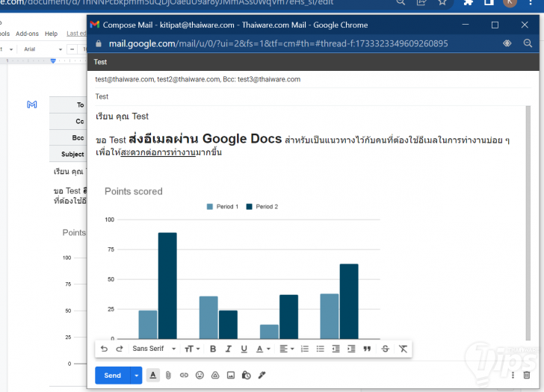Open the Sans Serif font dropdown
Screen dimensions: 544x392
tap(154, 349)
